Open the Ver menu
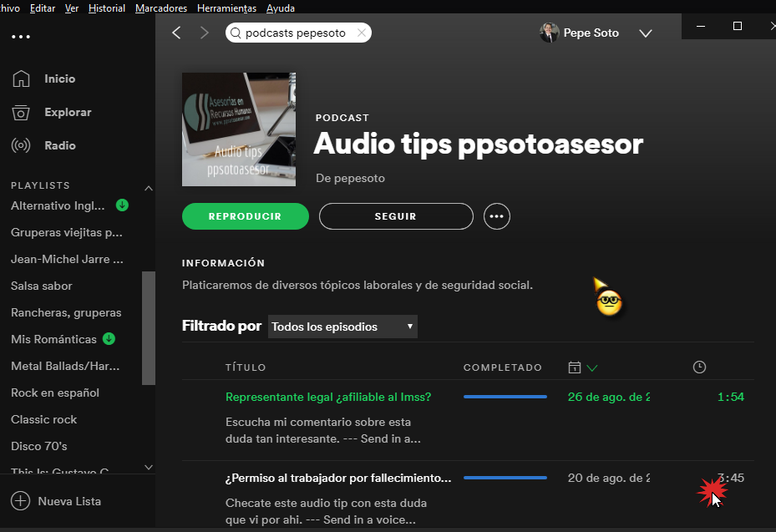The image size is (776, 532). pos(72,8)
